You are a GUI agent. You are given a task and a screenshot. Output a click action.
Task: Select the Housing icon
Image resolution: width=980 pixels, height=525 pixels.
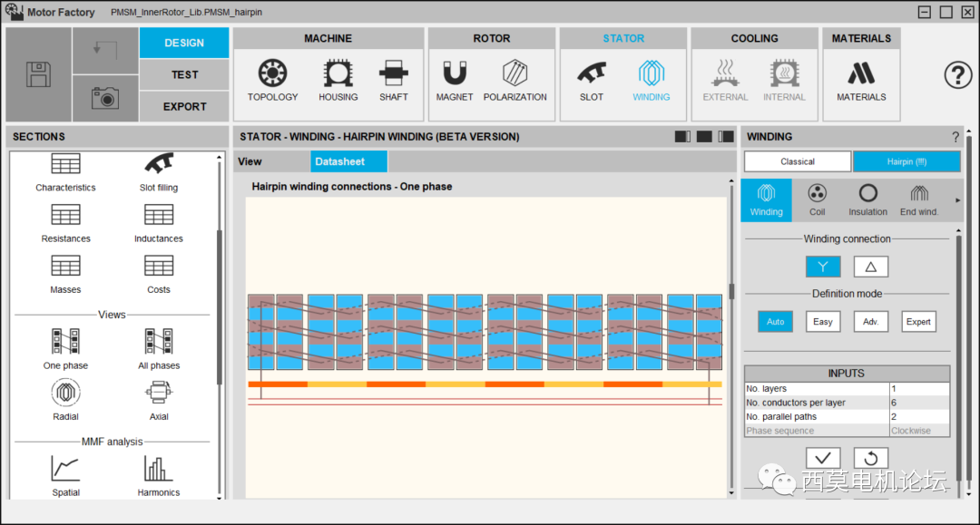pyautogui.click(x=338, y=80)
